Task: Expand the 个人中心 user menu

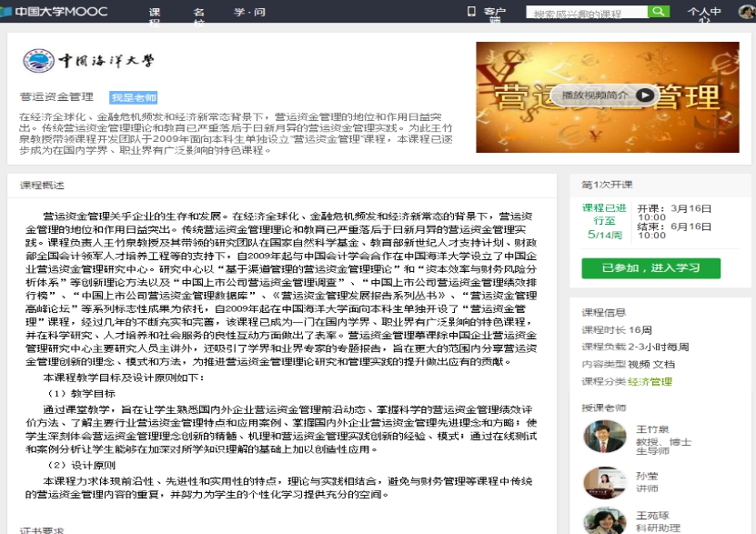Action: (704, 13)
